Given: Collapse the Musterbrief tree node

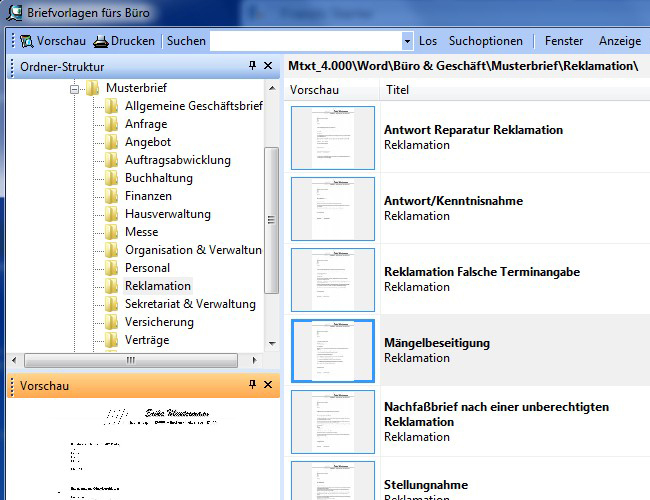Looking at the screenshot, I should (75, 88).
